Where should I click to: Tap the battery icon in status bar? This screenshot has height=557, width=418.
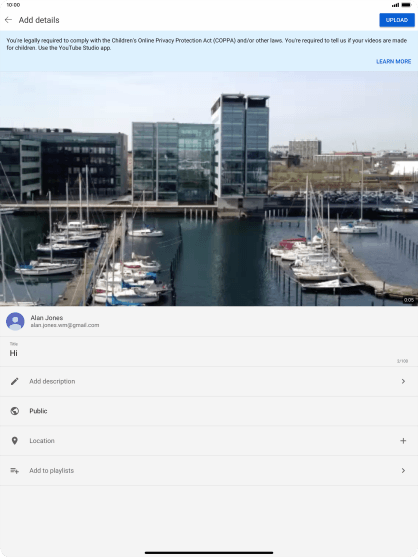pos(406,5)
